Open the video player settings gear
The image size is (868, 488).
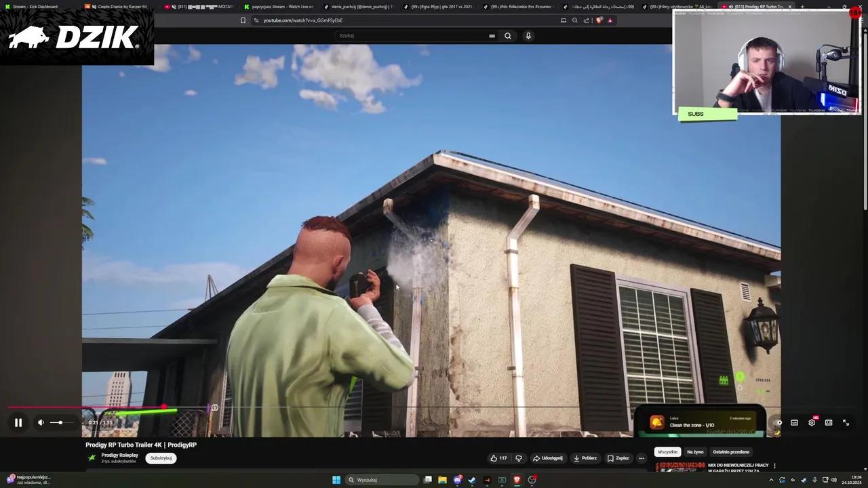coord(812,423)
